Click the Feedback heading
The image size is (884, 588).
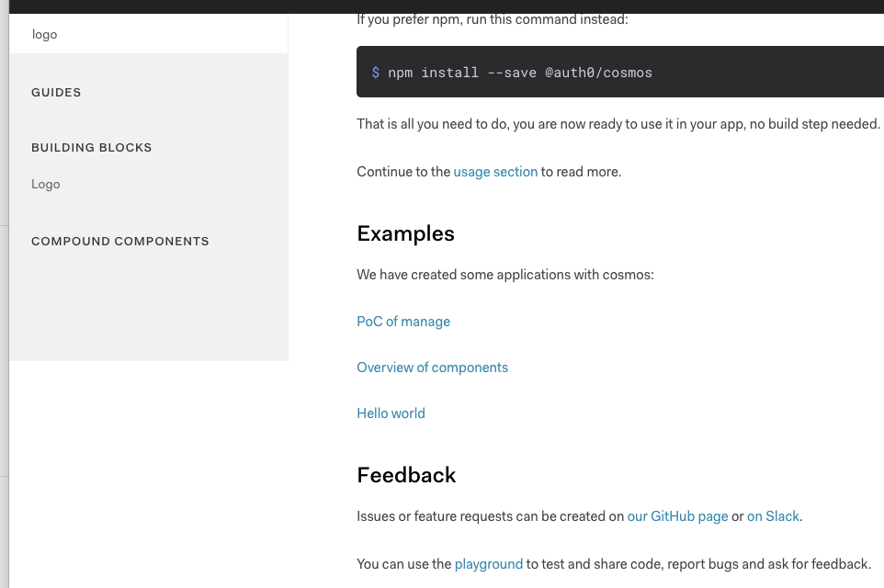(x=406, y=475)
